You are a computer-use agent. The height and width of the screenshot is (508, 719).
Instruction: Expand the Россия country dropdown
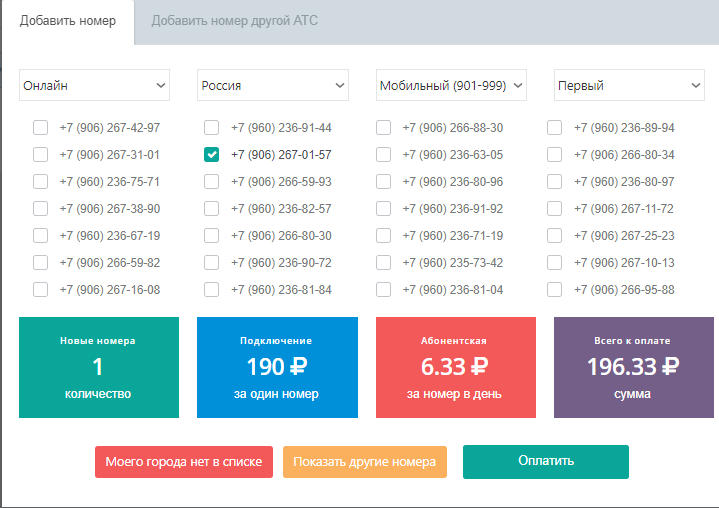point(273,85)
